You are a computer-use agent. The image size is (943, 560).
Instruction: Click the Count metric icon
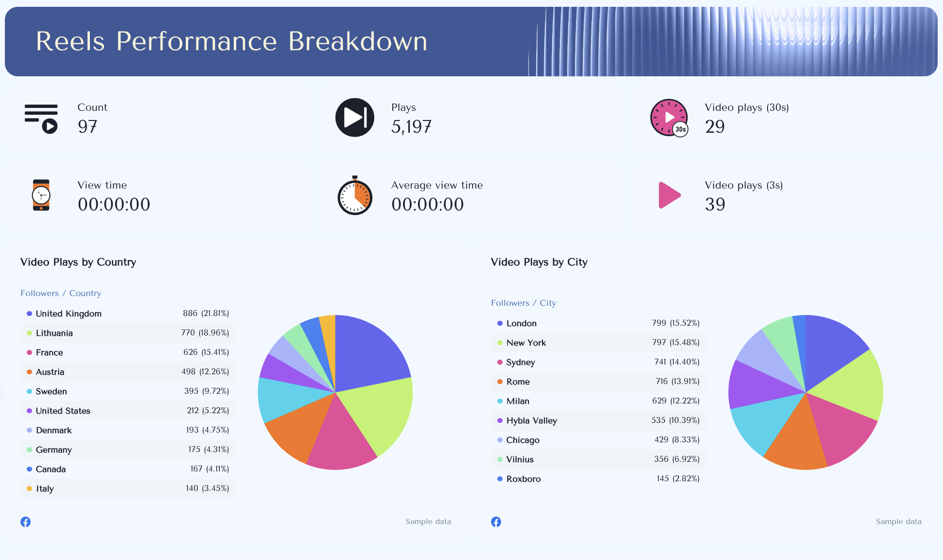pyautogui.click(x=41, y=118)
